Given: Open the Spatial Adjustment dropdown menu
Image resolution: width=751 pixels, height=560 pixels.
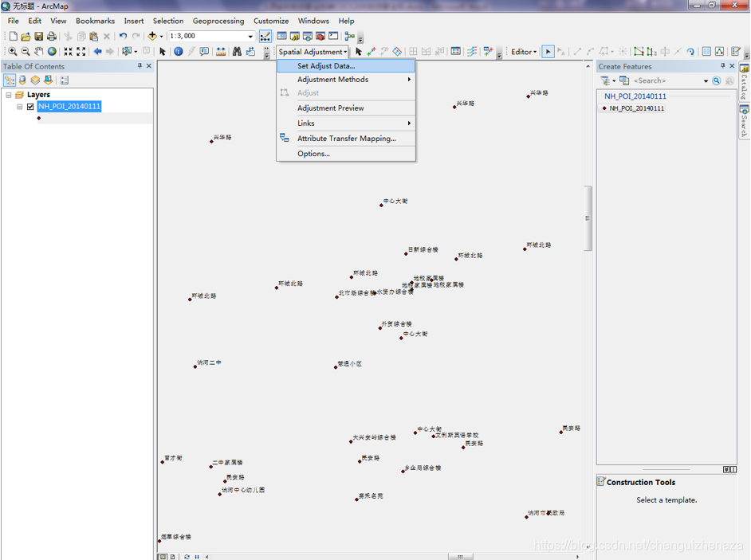Looking at the screenshot, I should coord(313,52).
